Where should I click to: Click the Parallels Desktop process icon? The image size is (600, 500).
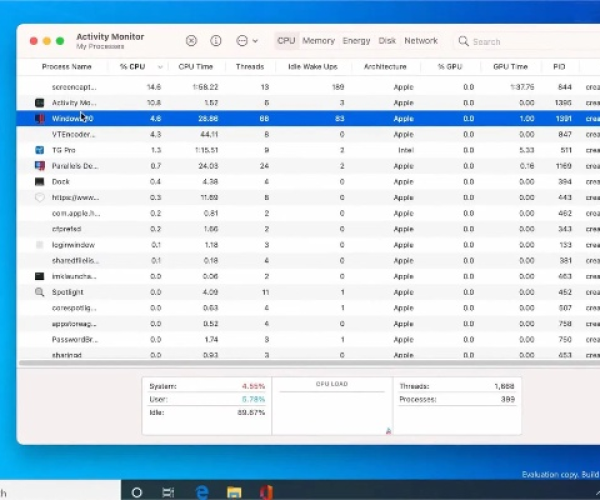click(40, 166)
